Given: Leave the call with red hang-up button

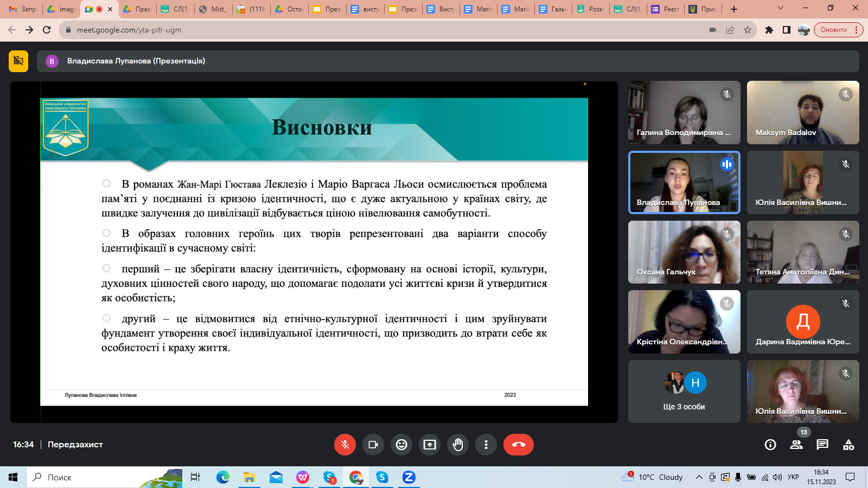Looking at the screenshot, I should [518, 445].
